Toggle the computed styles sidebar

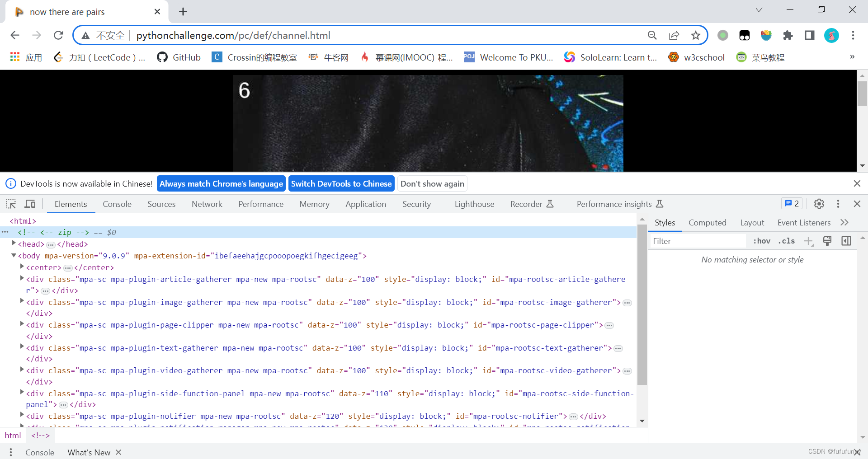(x=846, y=241)
